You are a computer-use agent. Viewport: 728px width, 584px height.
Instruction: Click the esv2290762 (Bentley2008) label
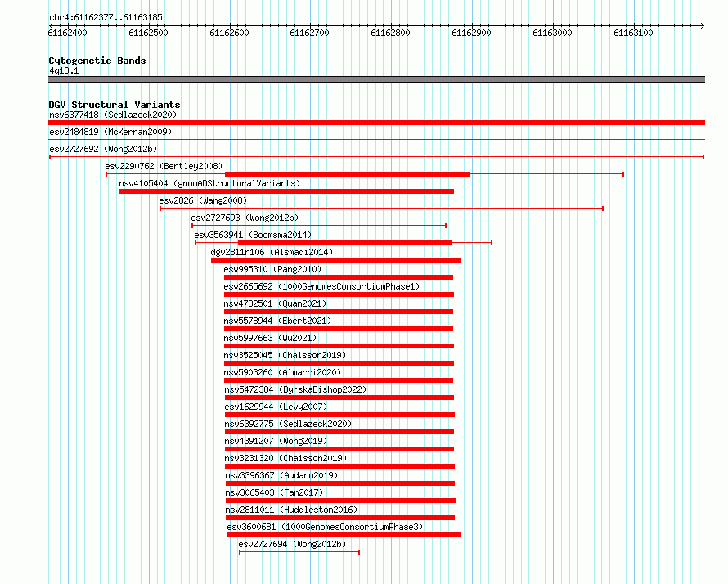164,166
